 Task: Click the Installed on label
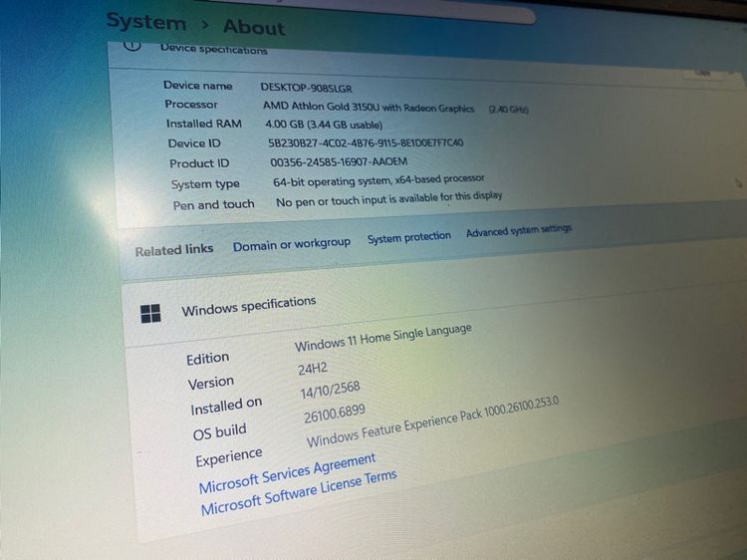click(226, 406)
